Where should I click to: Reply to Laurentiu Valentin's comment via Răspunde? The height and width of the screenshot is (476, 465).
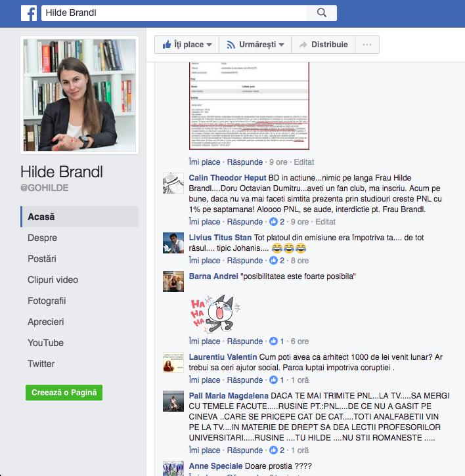pos(244,380)
